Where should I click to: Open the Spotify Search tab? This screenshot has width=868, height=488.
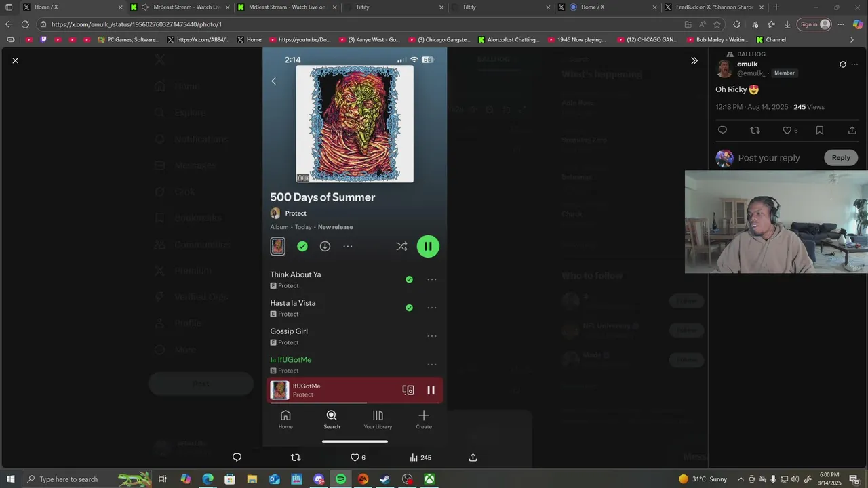332,420
